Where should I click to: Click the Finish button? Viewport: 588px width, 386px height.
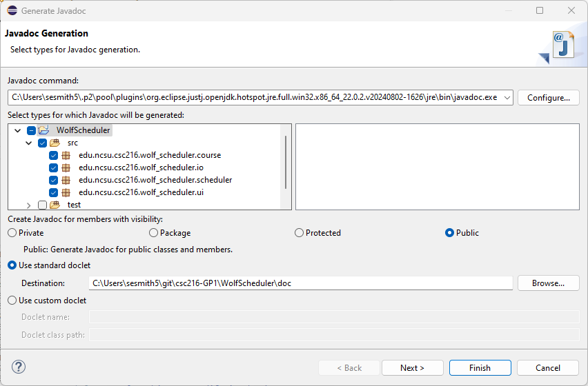pyautogui.click(x=480, y=367)
